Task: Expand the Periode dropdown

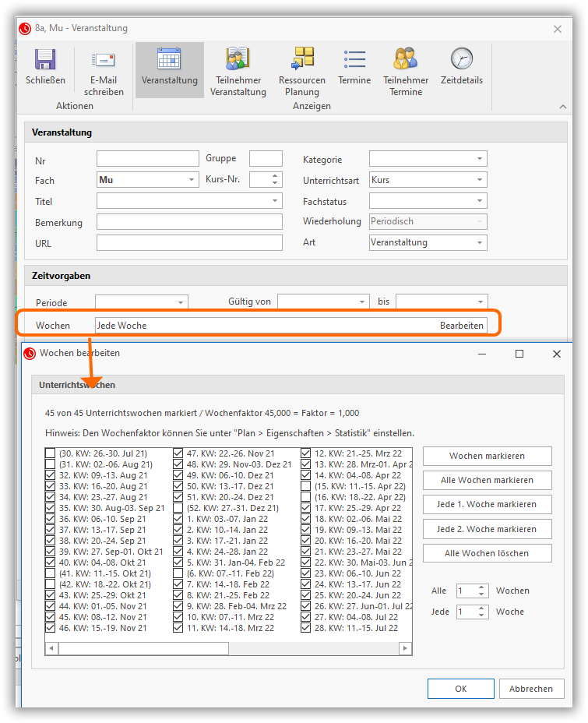Action: 181,302
